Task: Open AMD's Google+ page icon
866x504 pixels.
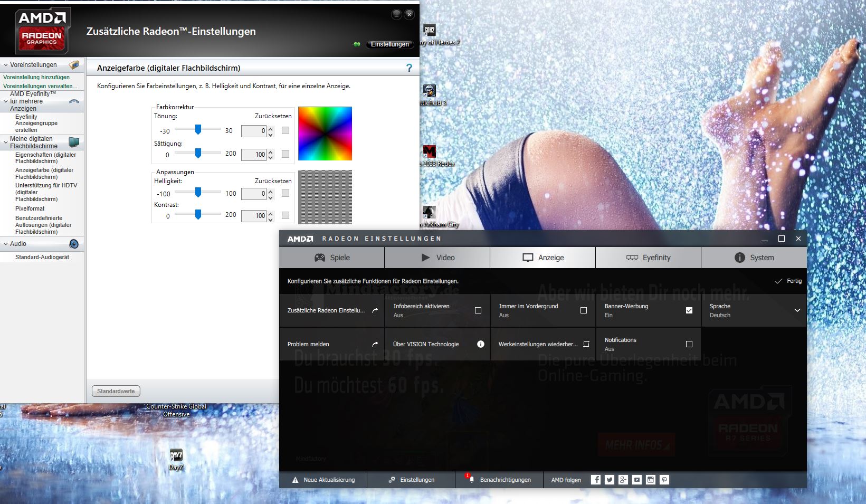Action: pos(623,480)
